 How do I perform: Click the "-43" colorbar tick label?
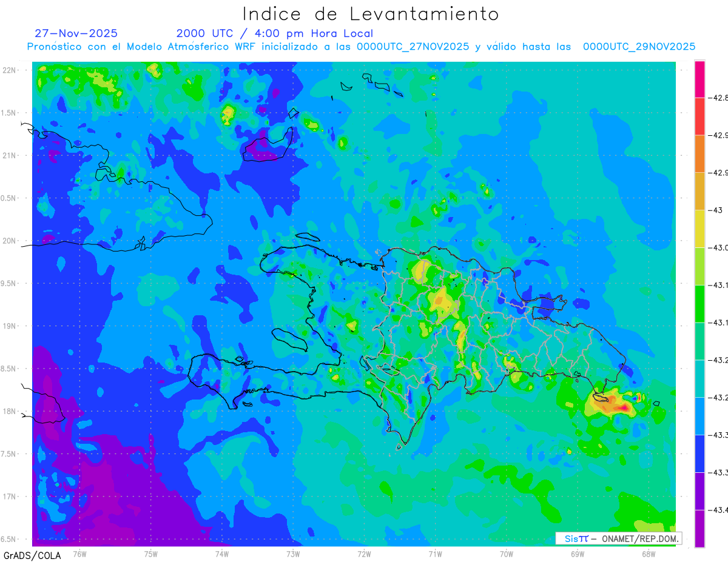(x=716, y=210)
